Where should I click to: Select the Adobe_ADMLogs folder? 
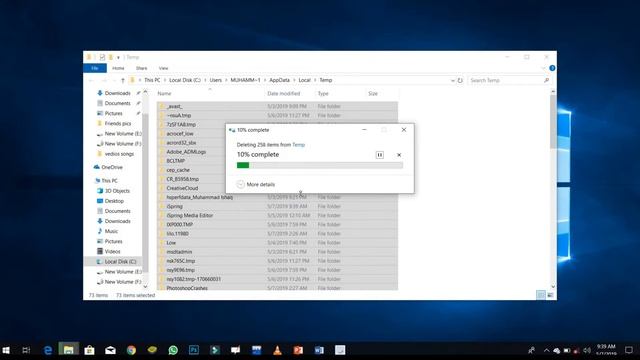pyautogui.click(x=186, y=152)
